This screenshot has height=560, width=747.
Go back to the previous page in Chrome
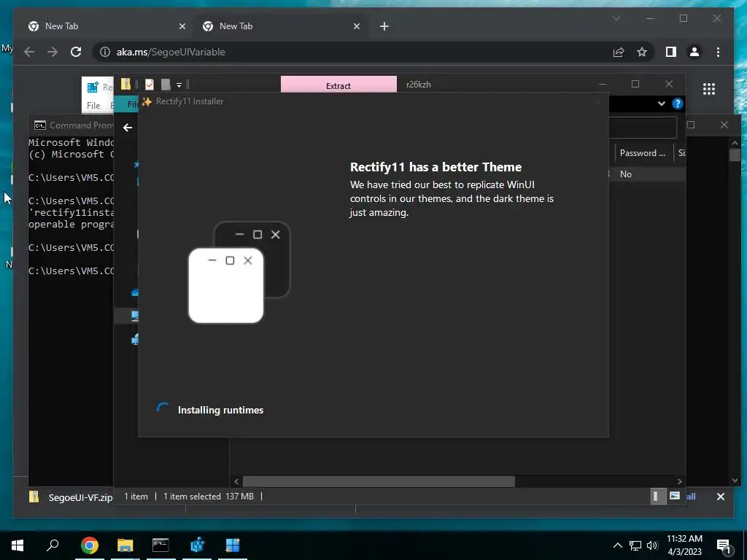pyautogui.click(x=29, y=52)
